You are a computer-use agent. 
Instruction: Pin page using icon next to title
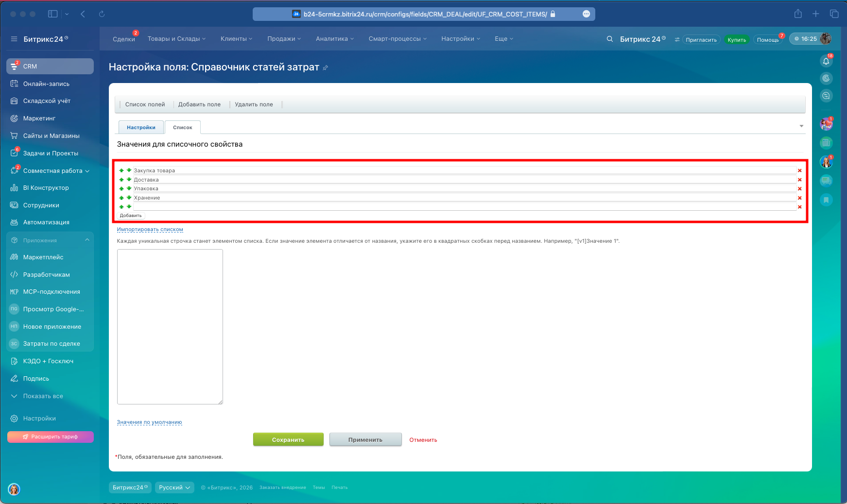[x=326, y=68]
